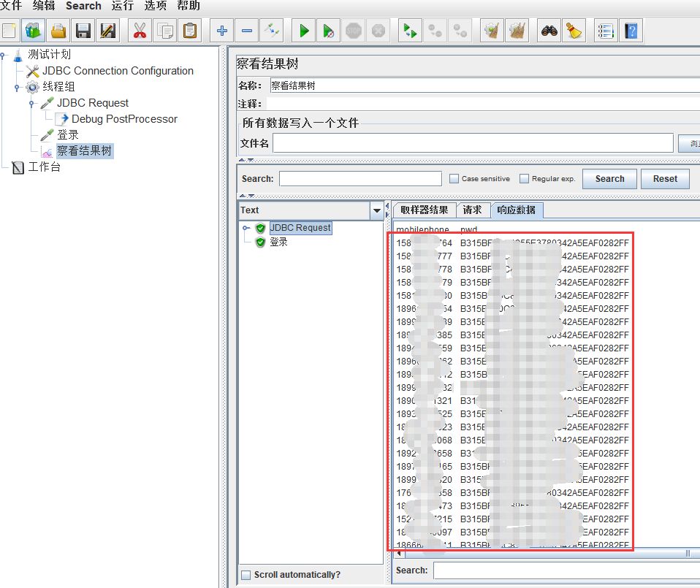The height and width of the screenshot is (588, 700).
Task: Open the Function helper list icon
Action: click(x=606, y=31)
